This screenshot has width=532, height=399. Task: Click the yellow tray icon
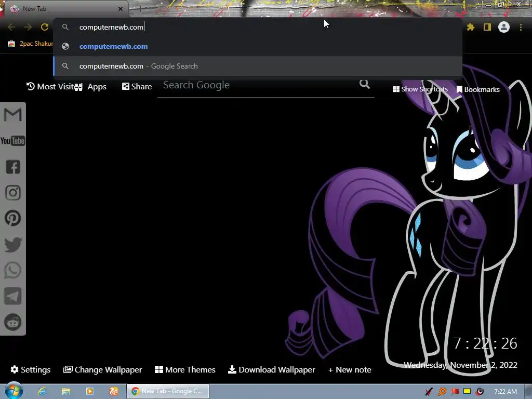(467, 391)
